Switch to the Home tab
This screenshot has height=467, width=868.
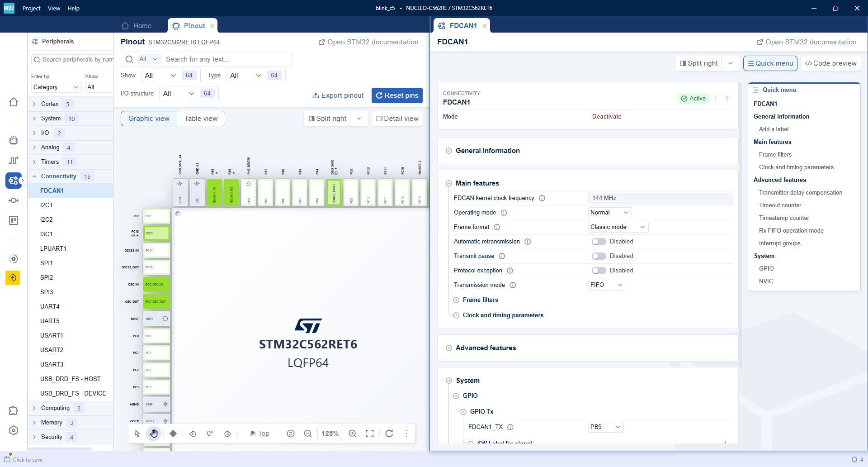tap(137, 26)
